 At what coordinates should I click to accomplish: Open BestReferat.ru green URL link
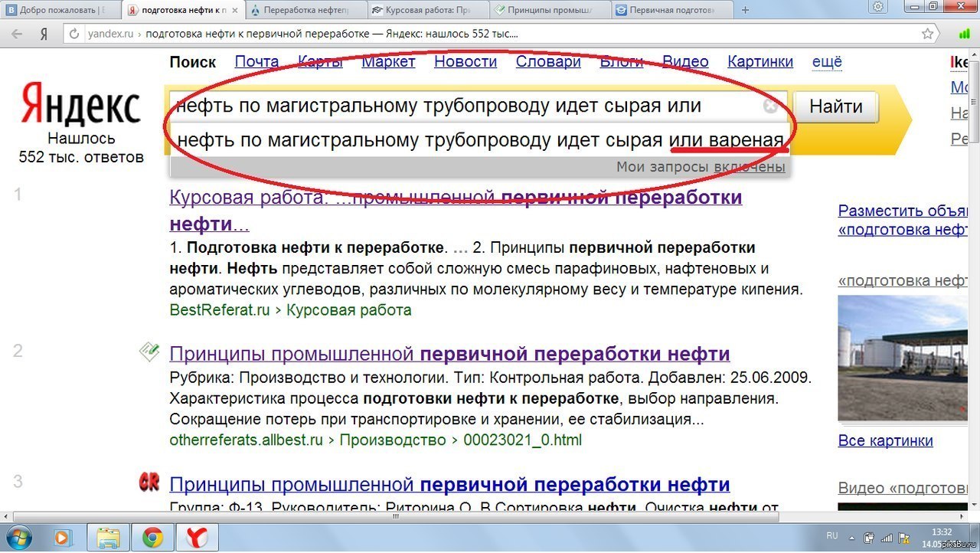pos(220,310)
